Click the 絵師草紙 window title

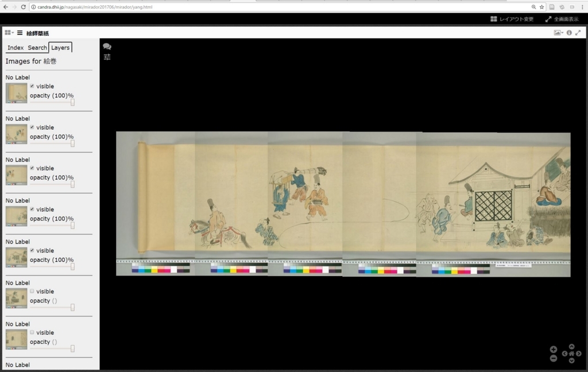click(x=37, y=33)
